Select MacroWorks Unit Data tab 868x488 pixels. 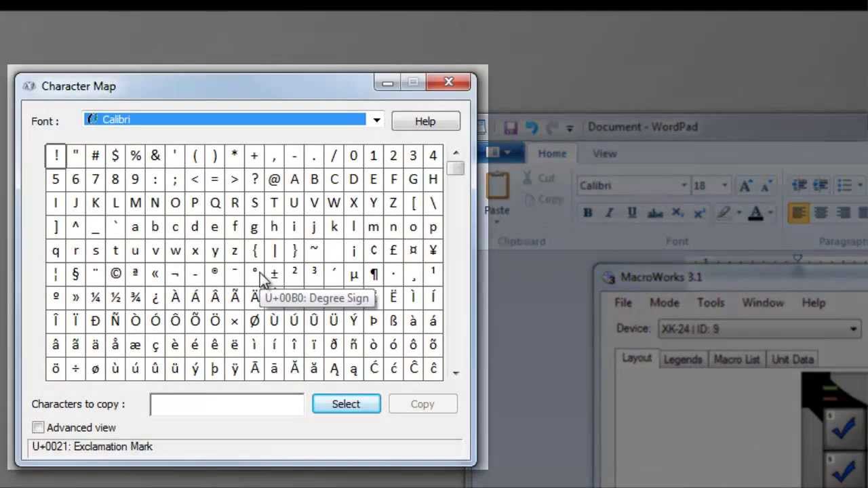(793, 359)
